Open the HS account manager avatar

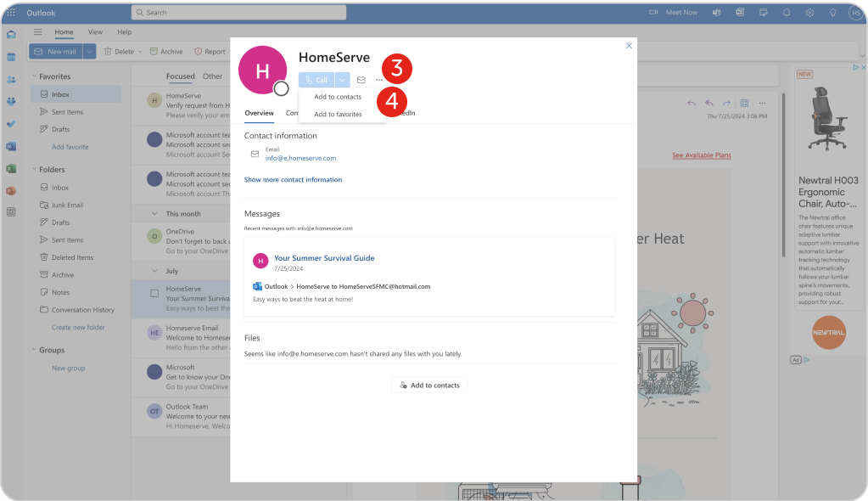tap(856, 13)
